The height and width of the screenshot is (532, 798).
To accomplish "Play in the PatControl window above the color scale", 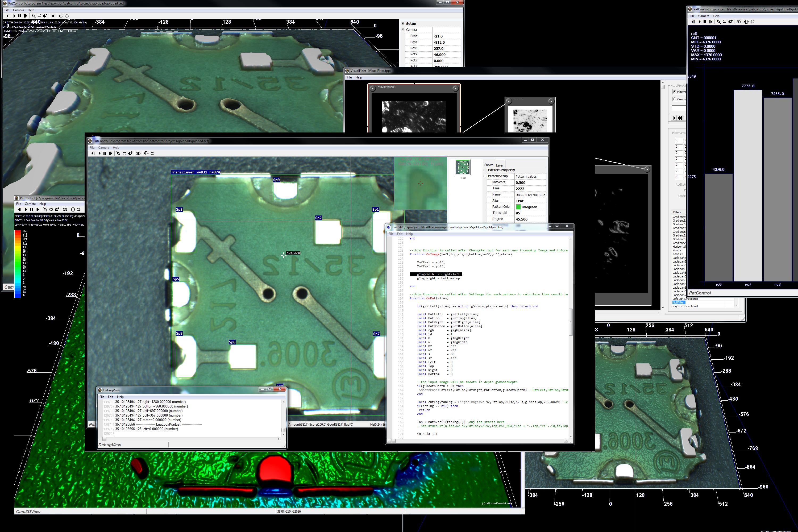I will pyautogui.click(x=26, y=209).
